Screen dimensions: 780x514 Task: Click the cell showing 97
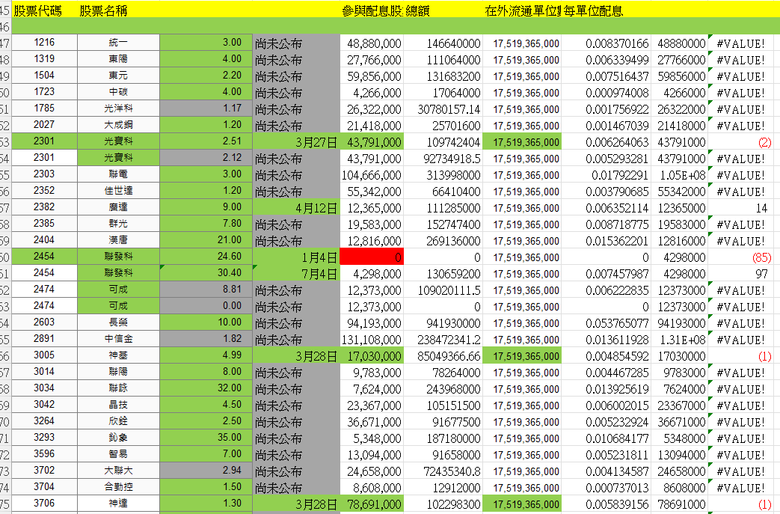(x=741, y=273)
